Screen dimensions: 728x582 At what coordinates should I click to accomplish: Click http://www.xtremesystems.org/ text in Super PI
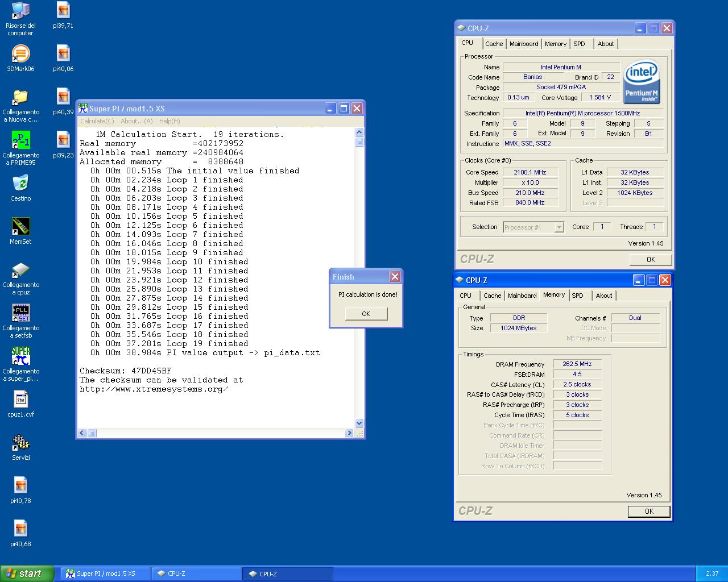pyautogui.click(x=154, y=389)
